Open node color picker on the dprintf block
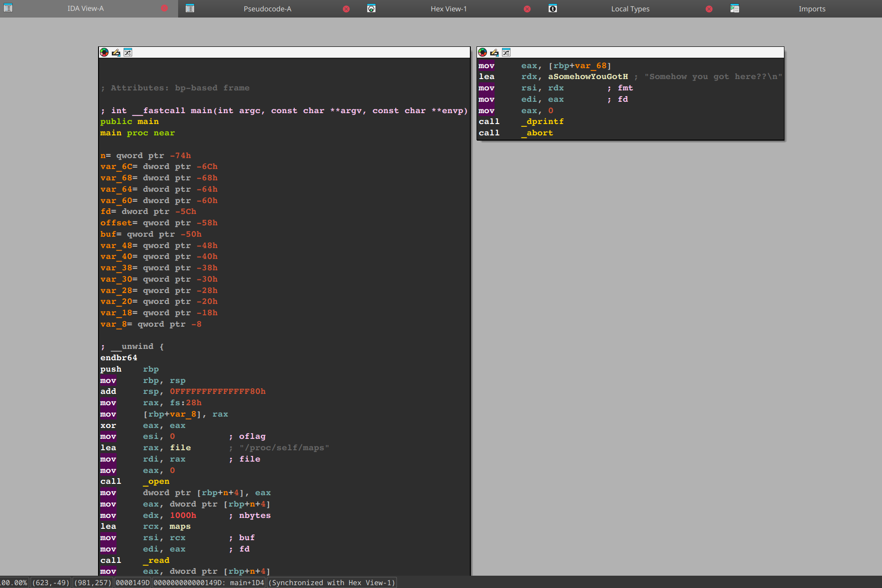Image resolution: width=882 pixels, height=588 pixels. pos(483,53)
